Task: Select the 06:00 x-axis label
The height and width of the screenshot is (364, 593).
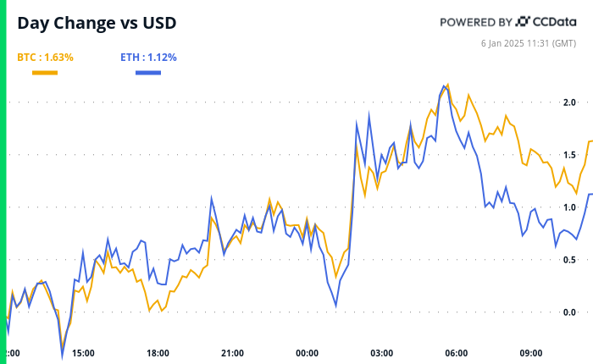Action: [x=456, y=353]
